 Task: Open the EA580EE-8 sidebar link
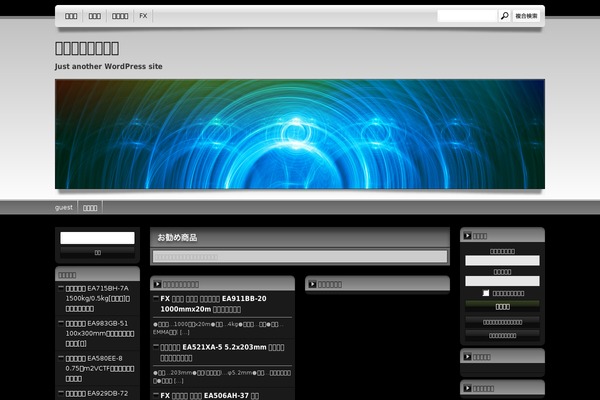point(98,368)
